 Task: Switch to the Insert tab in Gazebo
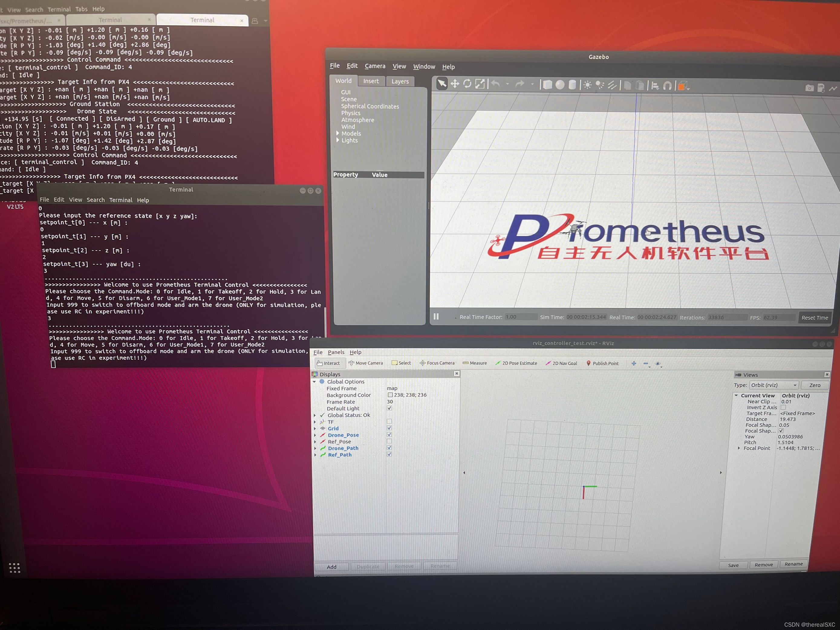(371, 81)
